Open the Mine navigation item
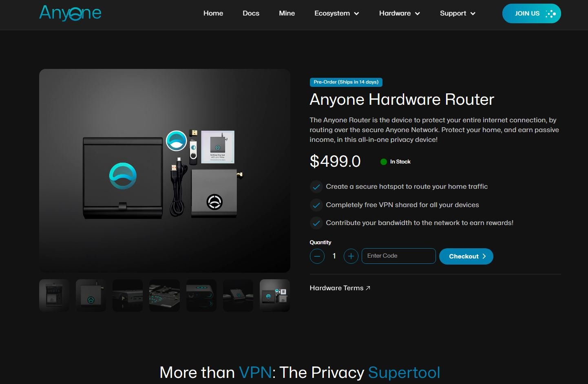 287,13
